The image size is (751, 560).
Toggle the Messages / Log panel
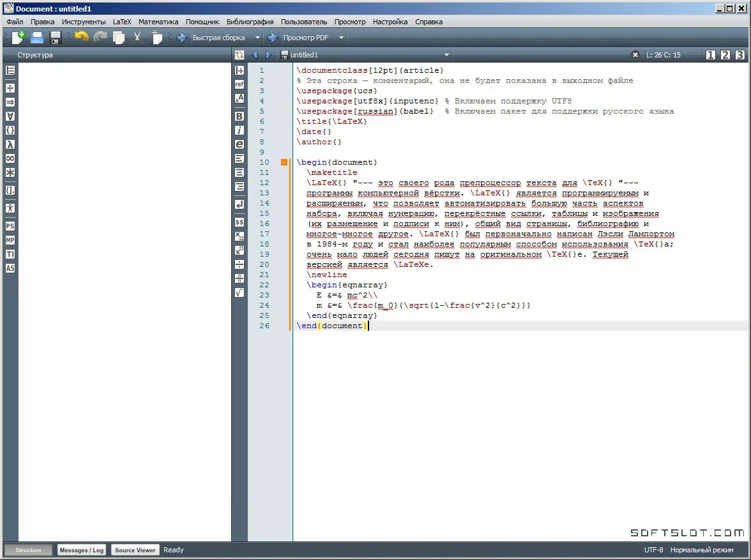click(x=82, y=550)
